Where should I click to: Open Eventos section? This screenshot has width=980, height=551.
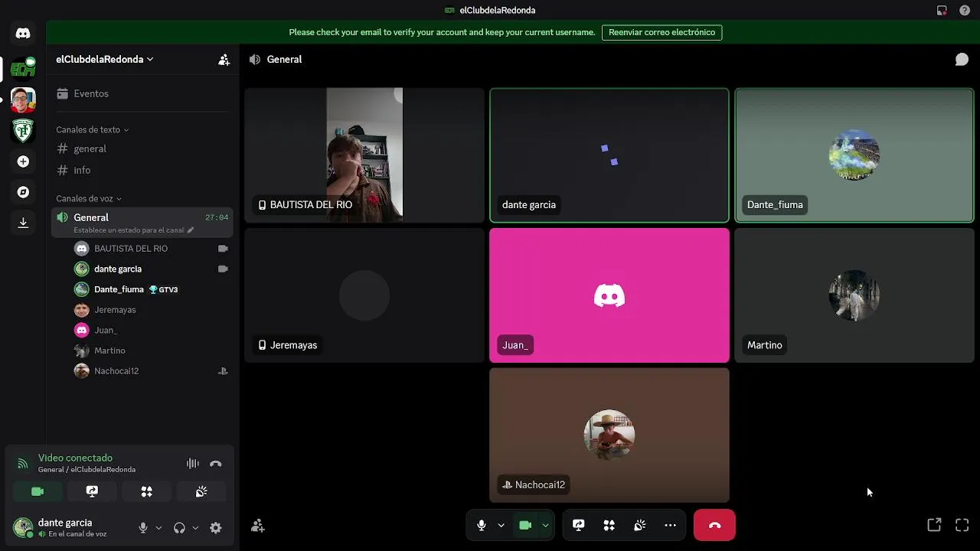click(x=142, y=93)
